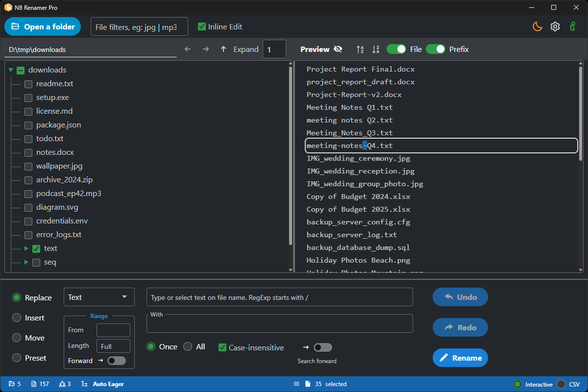The height and width of the screenshot is (392, 588).
Task: Check the todo.txt file checkbox
Action: click(28, 139)
